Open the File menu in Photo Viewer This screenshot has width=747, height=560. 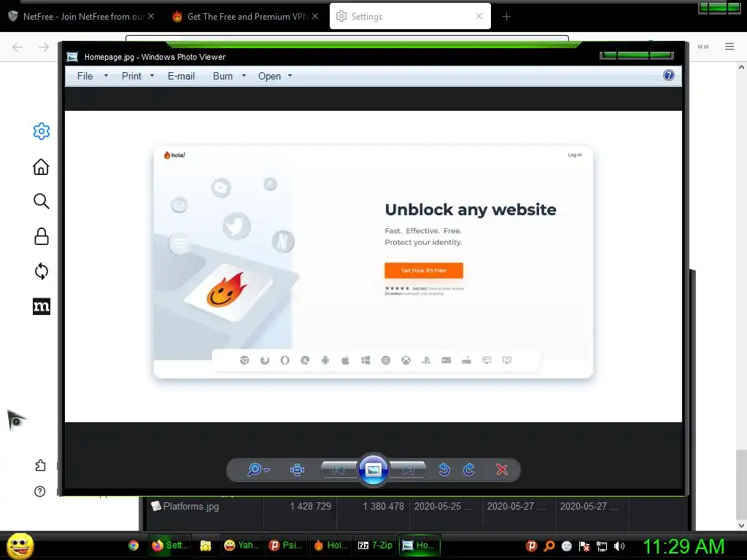pyautogui.click(x=85, y=76)
